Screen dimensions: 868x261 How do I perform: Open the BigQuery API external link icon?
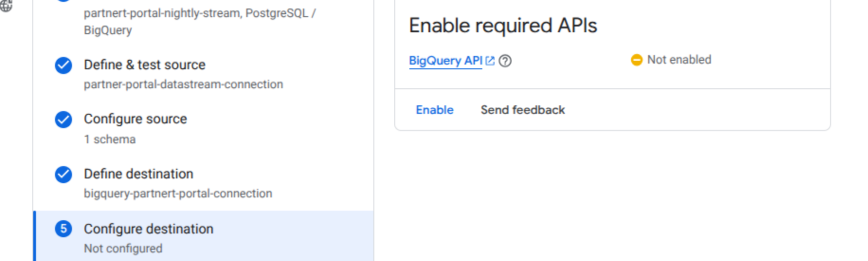coord(490,61)
